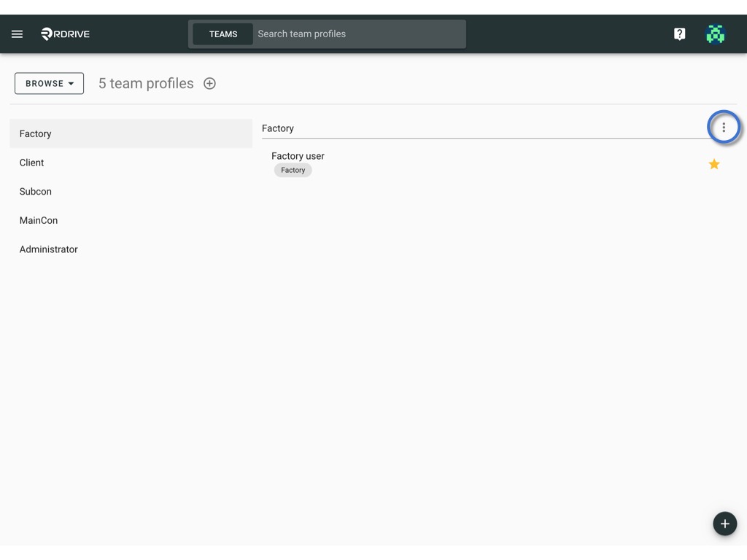Click the Factory panel heading
Screen dimensions: 747x560
coord(278,128)
